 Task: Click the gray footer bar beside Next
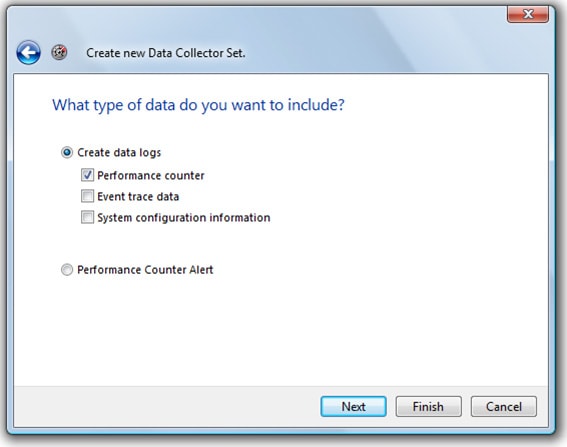point(166,406)
